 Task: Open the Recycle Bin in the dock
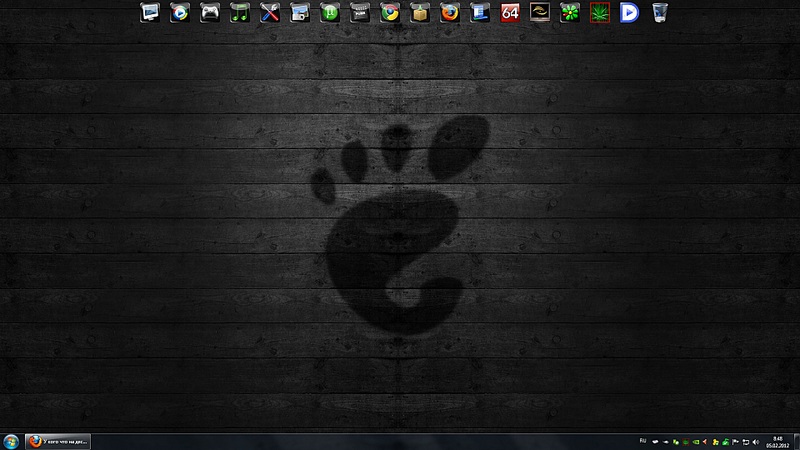660,12
